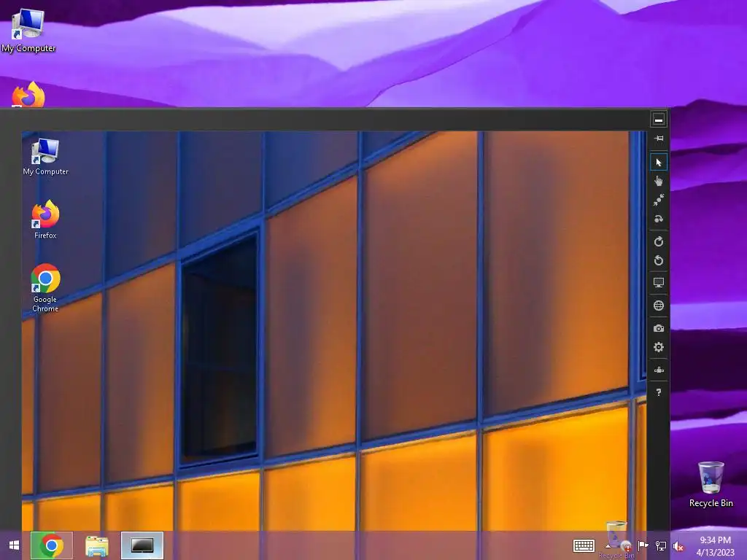Viewport: 747px width, 560px height.
Task: Open File Explorer from the taskbar
Action: [x=97, y=545]
